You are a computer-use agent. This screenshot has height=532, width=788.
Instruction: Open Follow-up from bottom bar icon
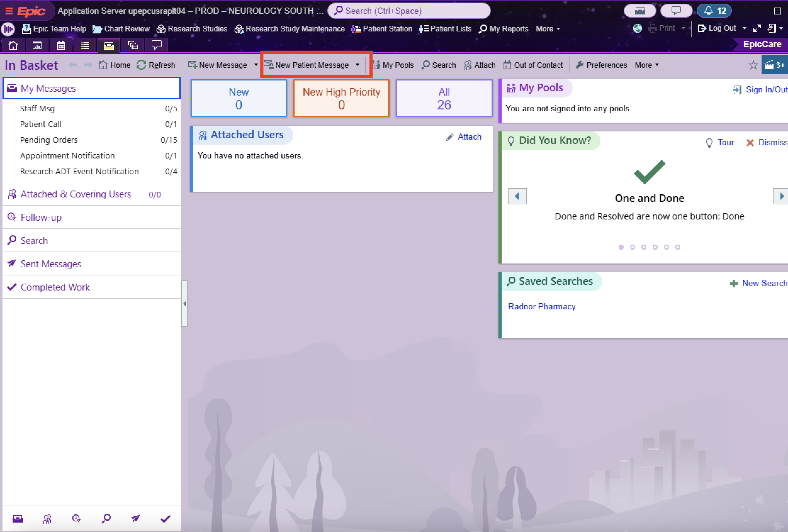pyautogui.click(x=77, y=519)
